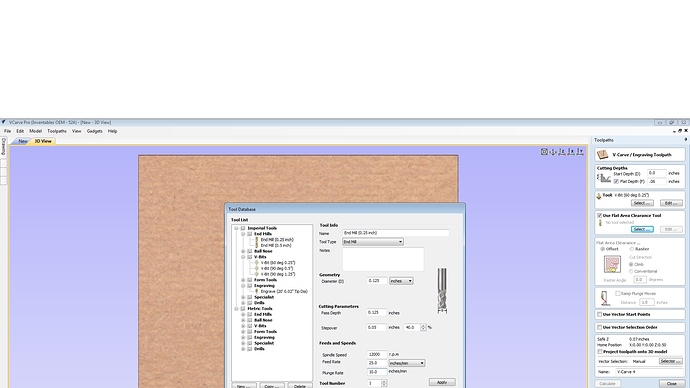The width and height of the screenshot is (690, 388).
Task: Enable Use Vector Start Points checkbox
Action: [600, 315]
